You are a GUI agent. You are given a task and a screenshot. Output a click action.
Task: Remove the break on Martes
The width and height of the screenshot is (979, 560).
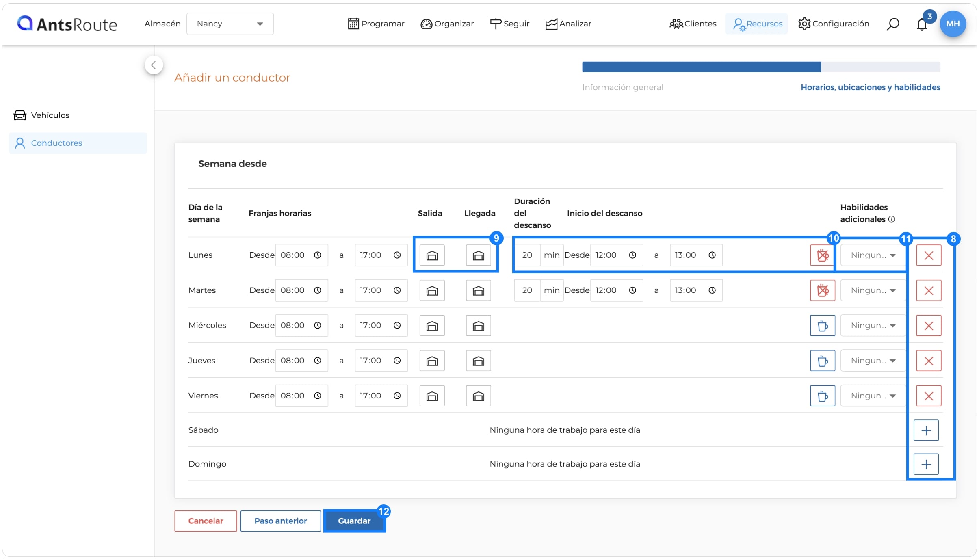(822, 290)
